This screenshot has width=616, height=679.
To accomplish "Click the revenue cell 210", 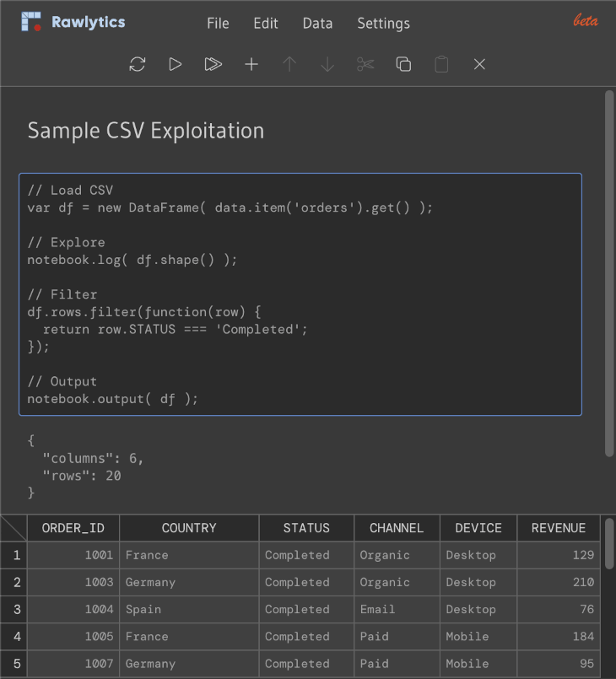I will pyautogui.click(x=559, y=583).
